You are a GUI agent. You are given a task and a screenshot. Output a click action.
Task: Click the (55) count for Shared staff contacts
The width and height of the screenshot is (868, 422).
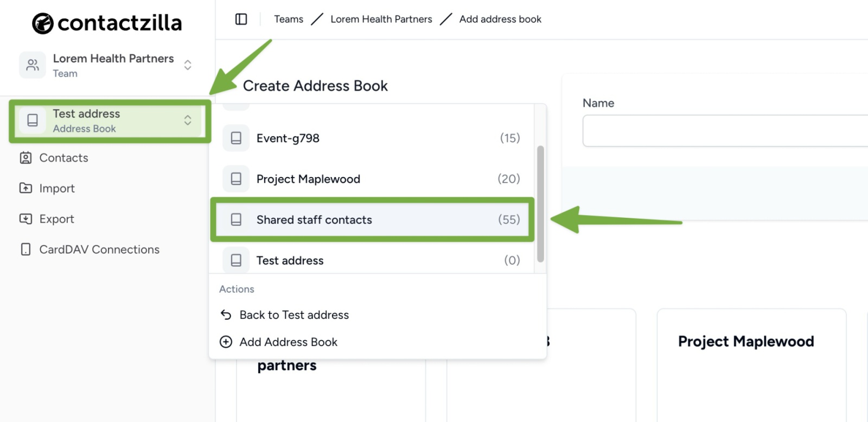[x=509, y=219]
